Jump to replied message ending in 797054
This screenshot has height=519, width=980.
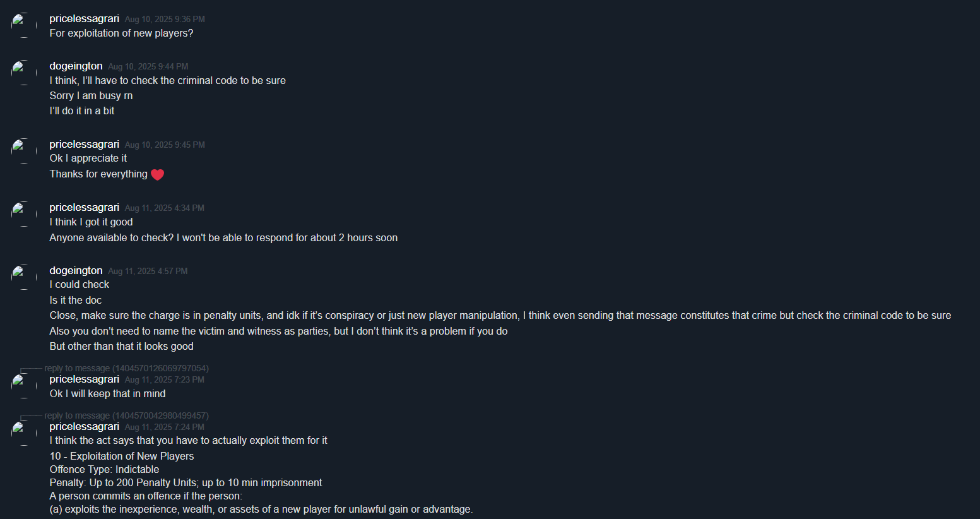pyautogui.click(x=126, y=368)
